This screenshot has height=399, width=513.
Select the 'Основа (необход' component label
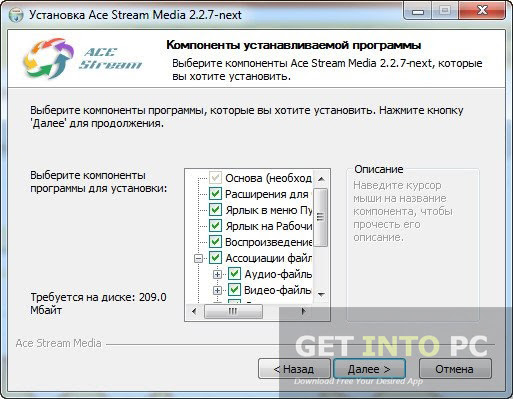pos(268,178)
